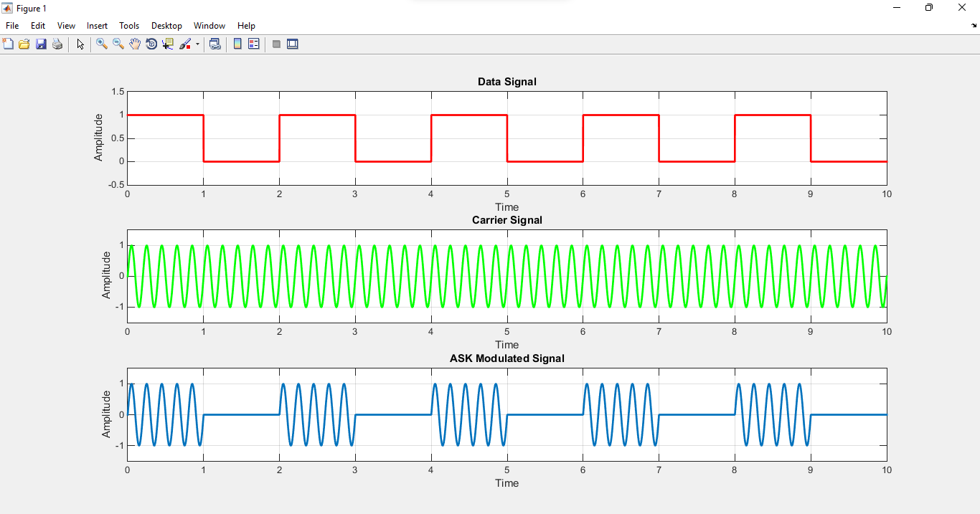Screen dimensions: 980x514
Task: Toggle the Insert Legend button
Action: point(253,44)
